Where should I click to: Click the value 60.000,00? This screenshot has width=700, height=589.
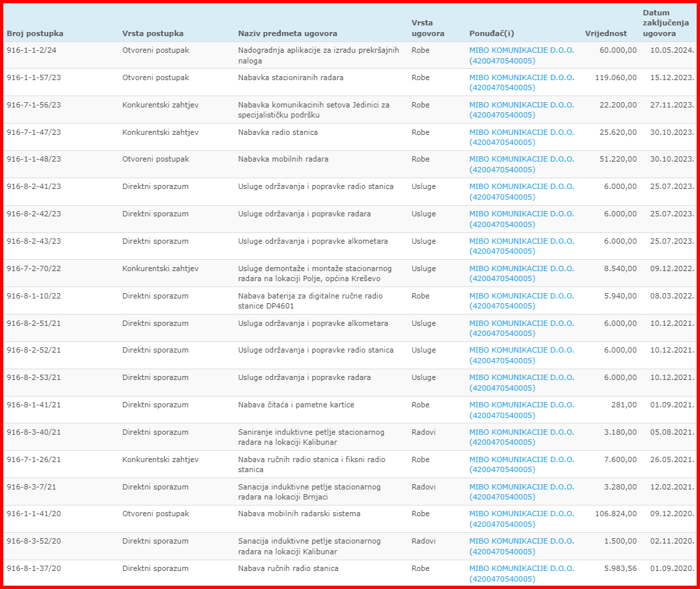[x=618, y=50]
